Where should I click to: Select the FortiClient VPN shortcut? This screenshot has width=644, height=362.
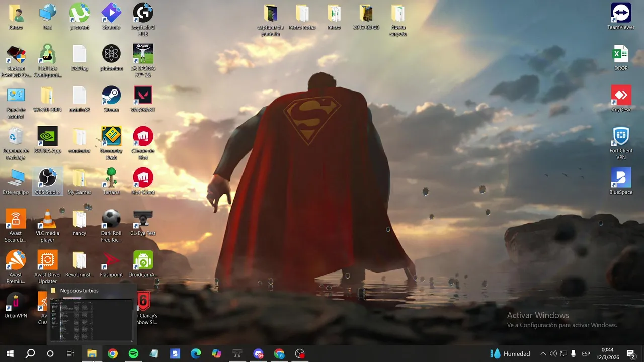(x=621, y=144)
